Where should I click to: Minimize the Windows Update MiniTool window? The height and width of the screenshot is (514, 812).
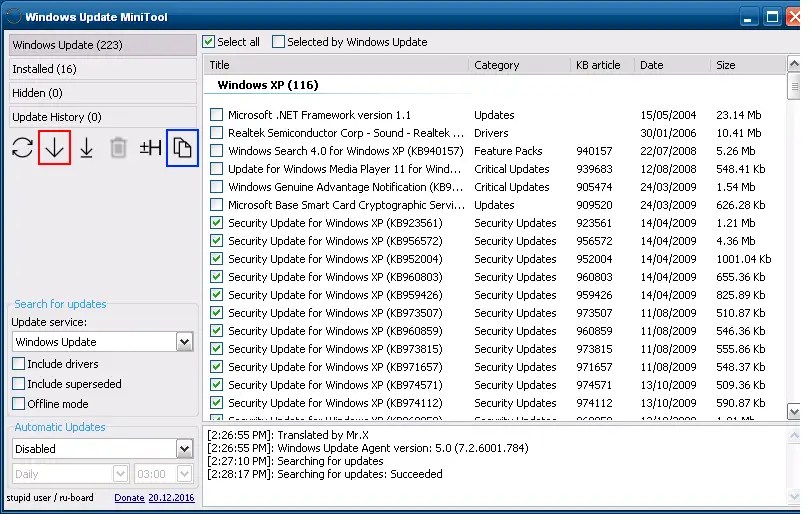click(x=747, y=18)
